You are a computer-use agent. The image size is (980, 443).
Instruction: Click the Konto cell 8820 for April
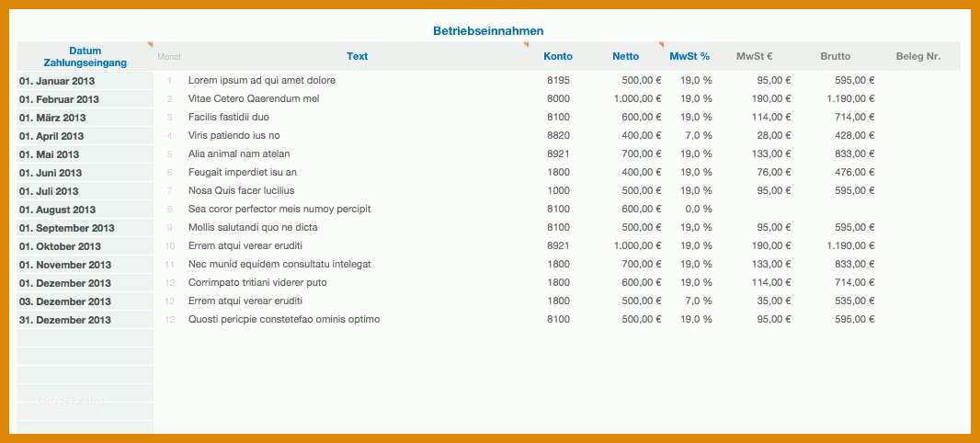coord(558,135)
